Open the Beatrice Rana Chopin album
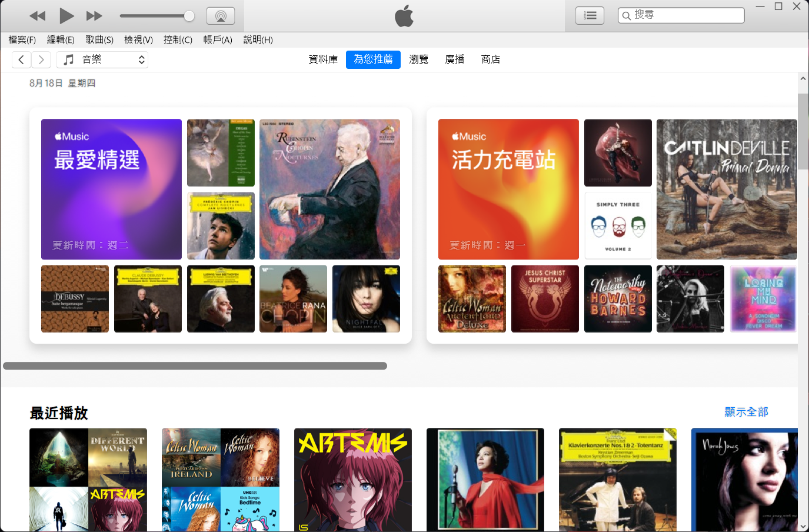 point(293,299)
